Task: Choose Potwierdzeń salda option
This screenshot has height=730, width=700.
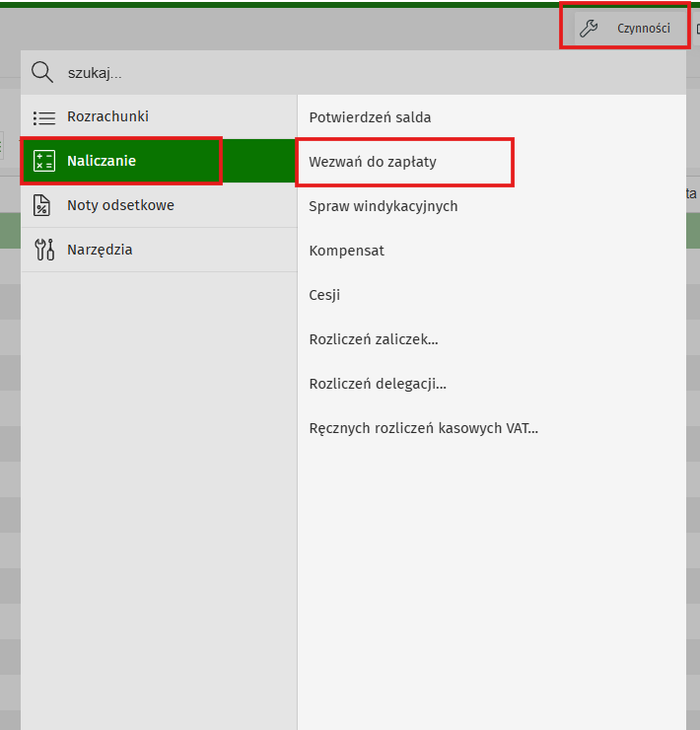Action: tap(370, 117)
